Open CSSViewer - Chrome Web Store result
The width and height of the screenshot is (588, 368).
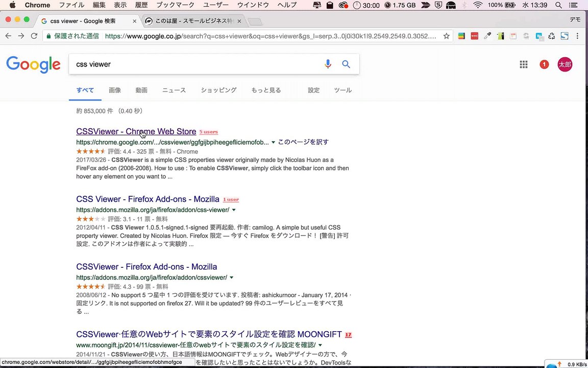pos(136,131)
